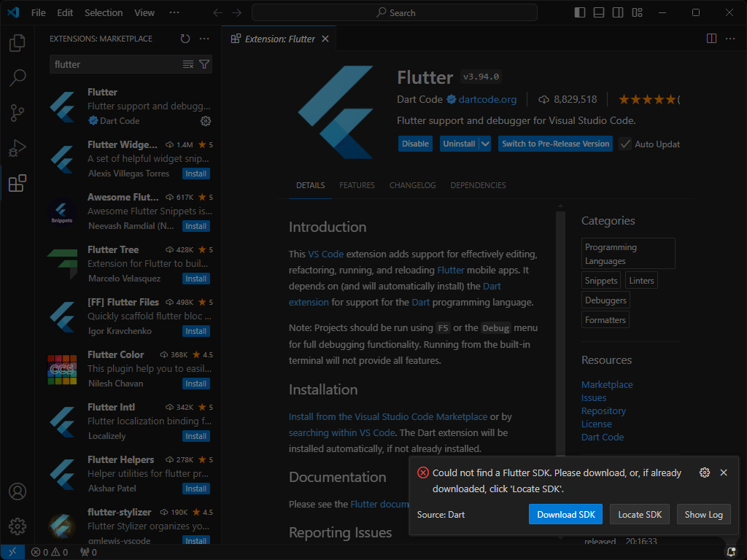This screenshot has width=747, height=560.
Task: Open the View menu
Action: [144, 13]
